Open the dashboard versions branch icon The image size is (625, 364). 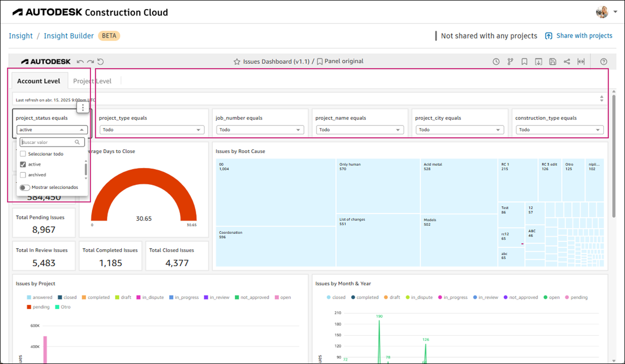[510, 61]
